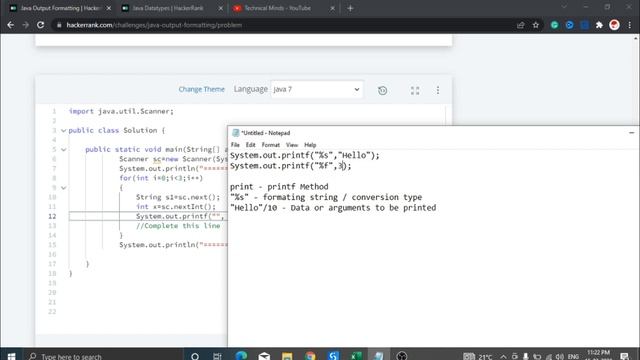Open File Explorer from the taskbar
640x360 pixels.
click(x=287, y=356)
